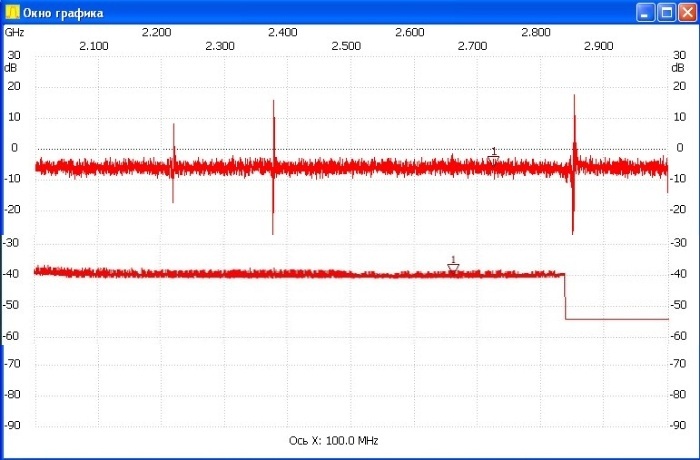The image size is (700, 460).
Task: Click the right-axis -60 dB label
Action: tap(679, 336)
